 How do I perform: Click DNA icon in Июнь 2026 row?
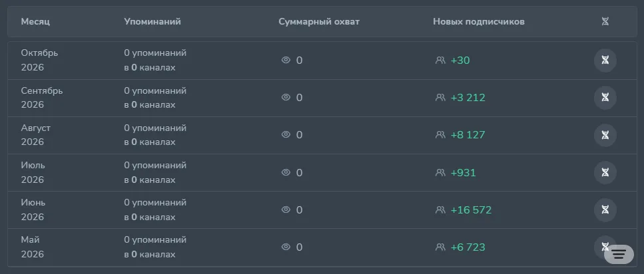coord(605,209)
